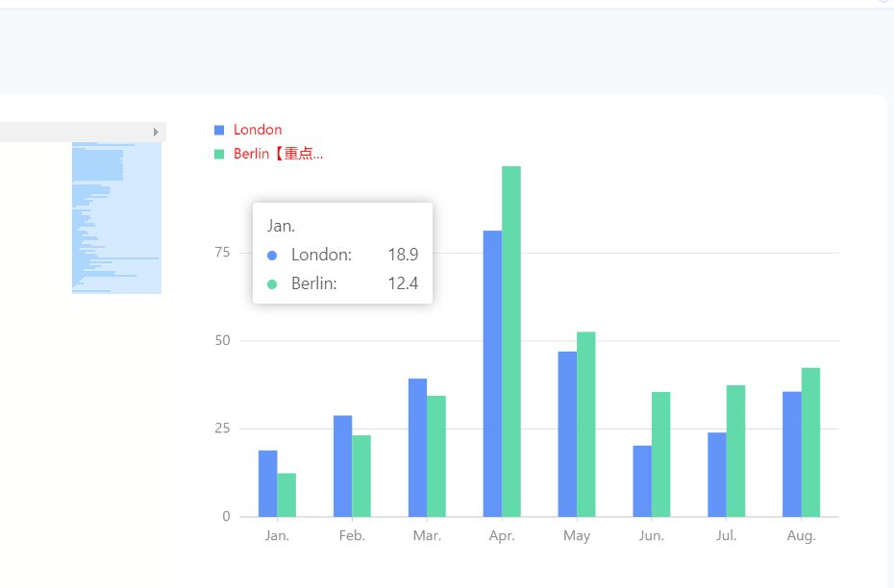Viewport: 894px width, 588px height.
Task: Click the Berlin bar for August
Action: point(810,442)
